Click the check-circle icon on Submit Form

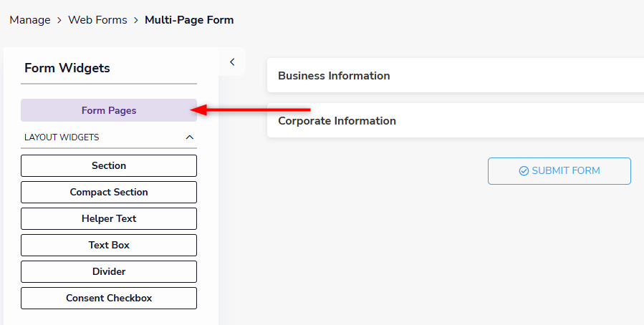524,171
